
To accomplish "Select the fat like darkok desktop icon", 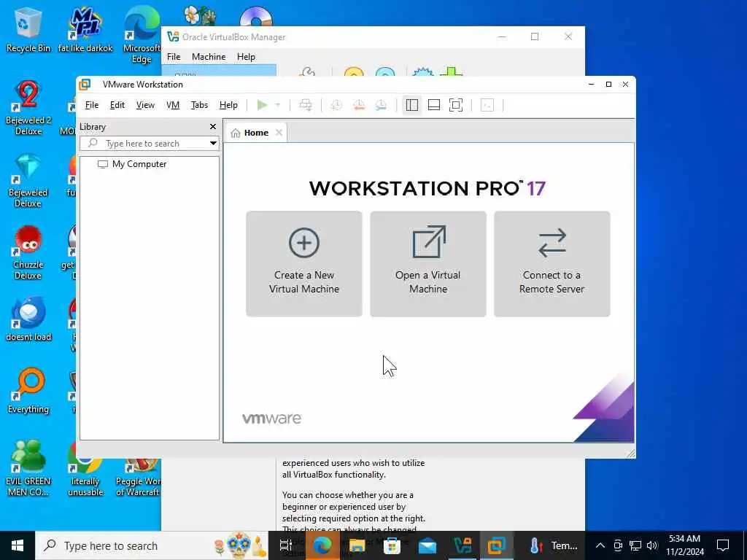I will click(85, 31).
